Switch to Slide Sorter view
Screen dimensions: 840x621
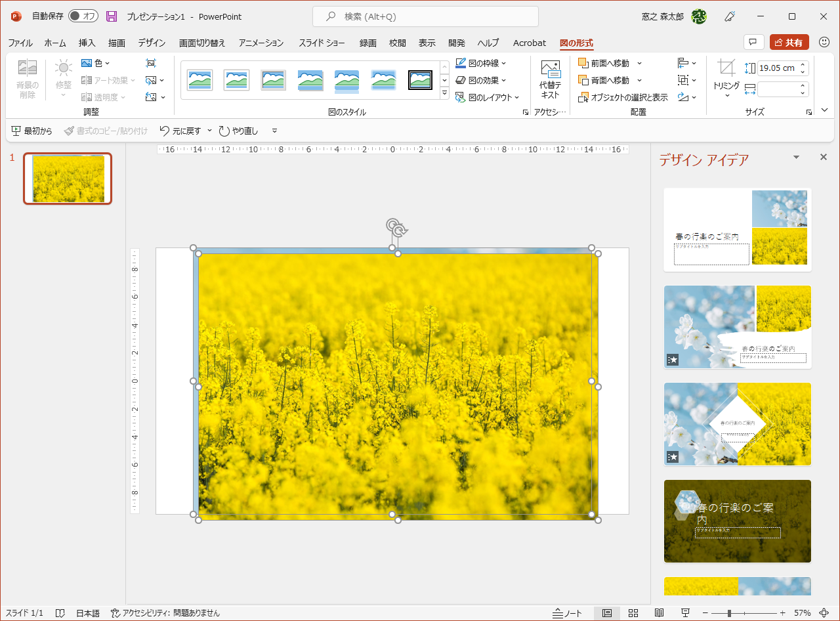(633, 613)
